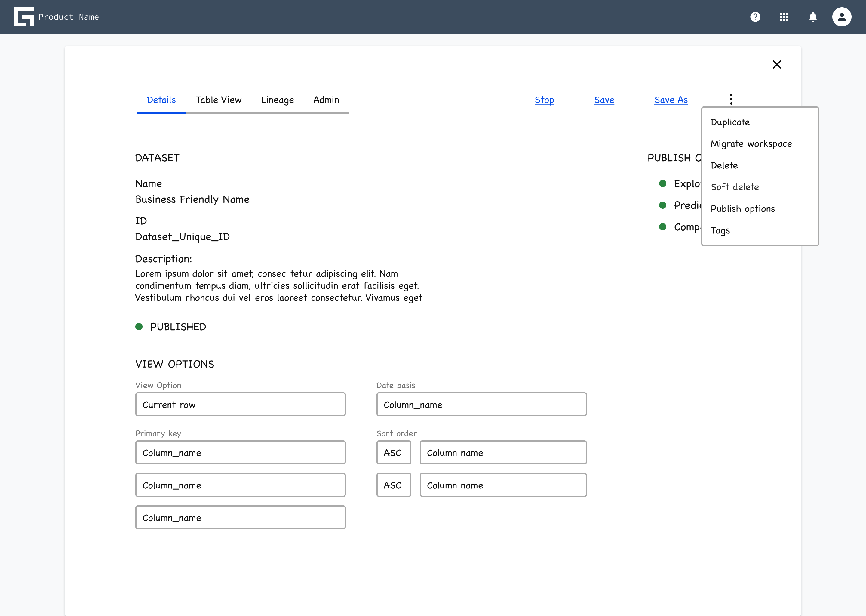Open the Lineage tab
The width and height of the screenshot is (866, 616).
(277, 100)
